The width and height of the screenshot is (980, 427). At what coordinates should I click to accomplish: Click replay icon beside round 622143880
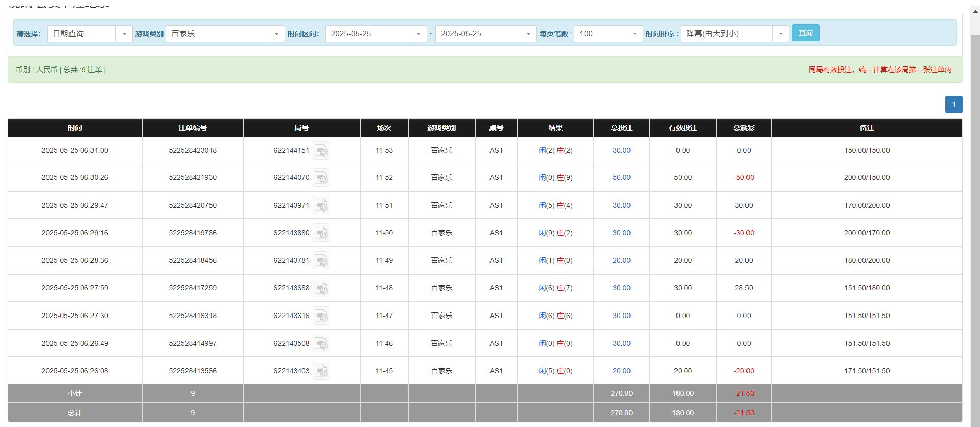click(321, 233)
